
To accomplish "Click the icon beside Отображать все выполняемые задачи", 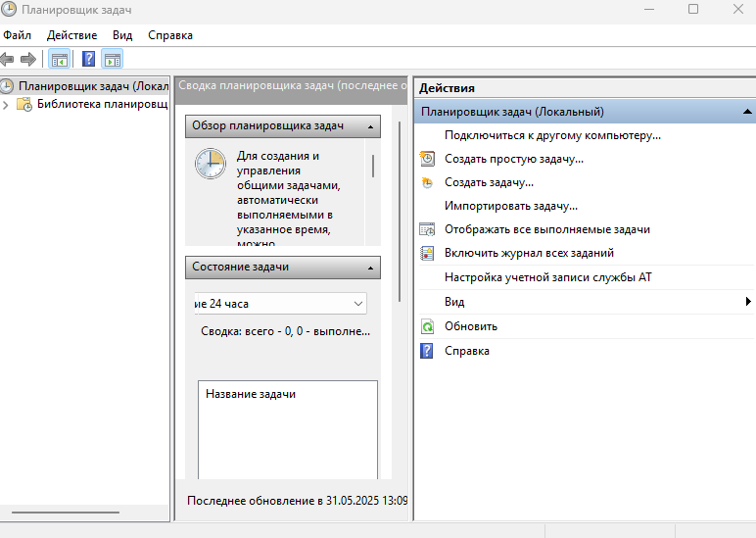I will (427, 229).
